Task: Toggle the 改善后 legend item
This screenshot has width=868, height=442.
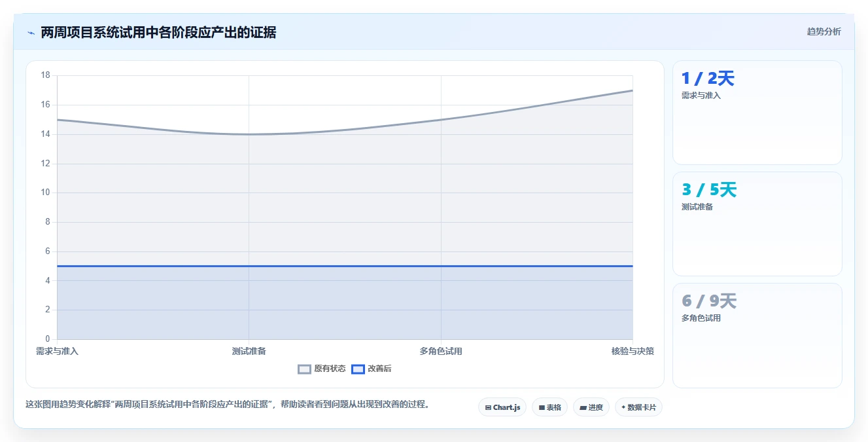Action: 372,369
